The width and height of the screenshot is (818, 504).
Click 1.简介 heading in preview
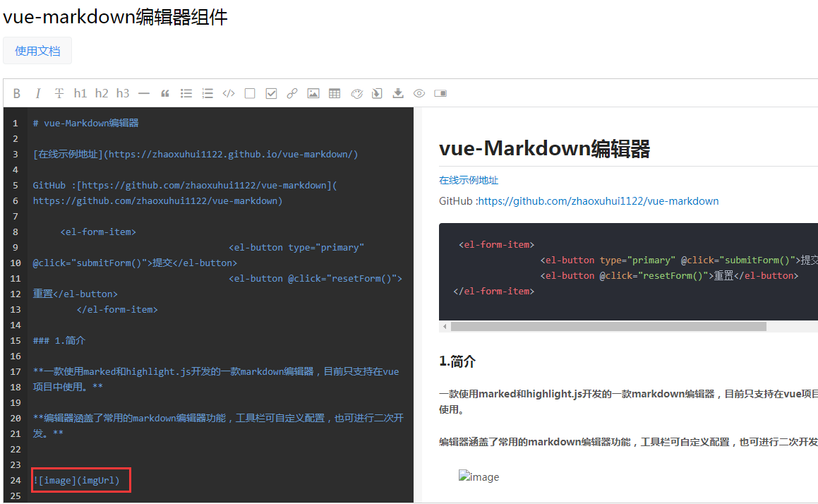pyautogui.click(x=457, y=361)
